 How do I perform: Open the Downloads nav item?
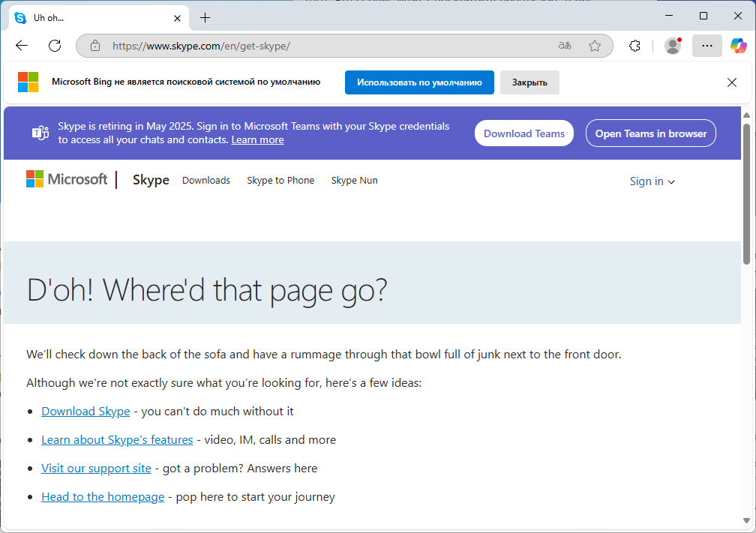205,180
